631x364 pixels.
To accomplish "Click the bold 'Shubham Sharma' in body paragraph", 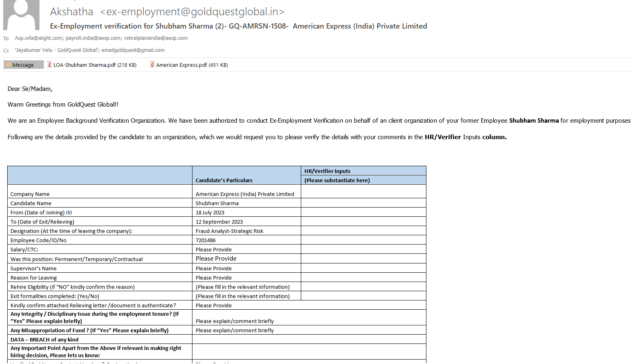I will click(x=534, y=121).
